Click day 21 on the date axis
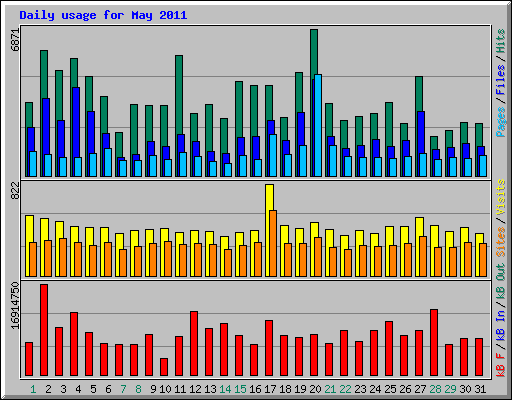Image resolution: width=512 pixels, height=400 pixels. [330, 389]
